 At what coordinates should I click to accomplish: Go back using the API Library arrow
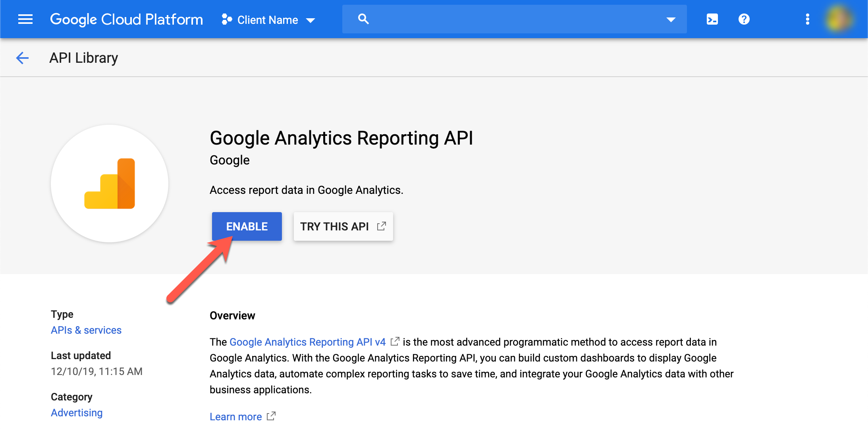[22, 58]
